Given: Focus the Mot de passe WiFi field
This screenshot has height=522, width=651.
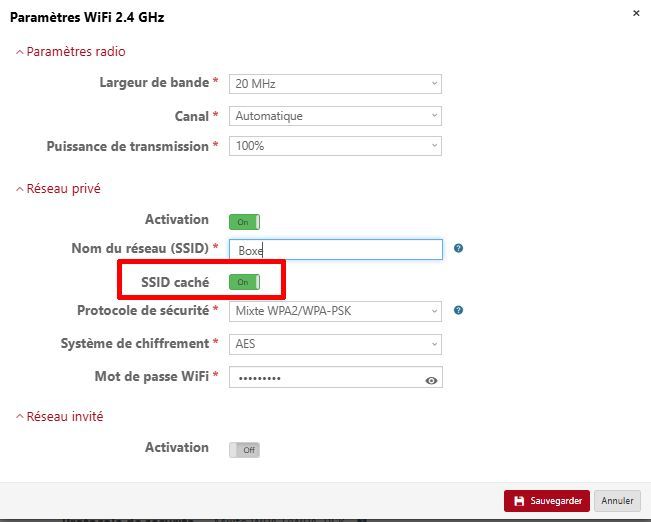Looking at the screenshot, I should (x=335, y=377).
